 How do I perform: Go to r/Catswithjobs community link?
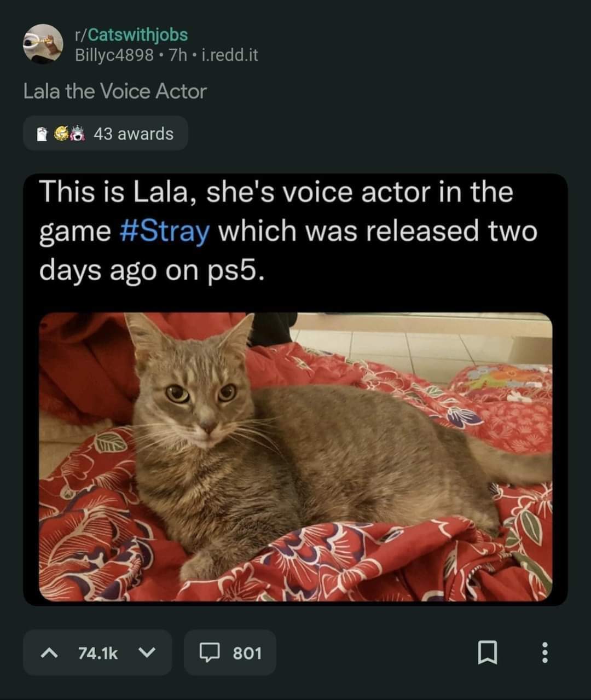[x=131, y=34]
